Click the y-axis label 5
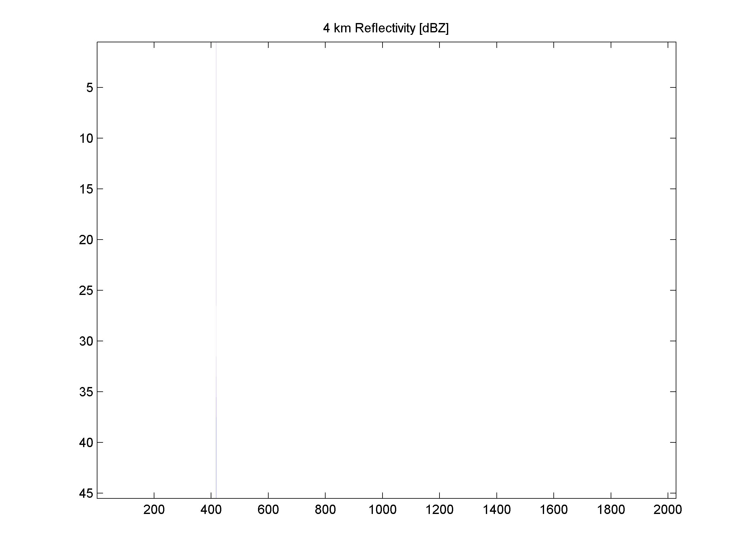 click(x=90, y=88)
